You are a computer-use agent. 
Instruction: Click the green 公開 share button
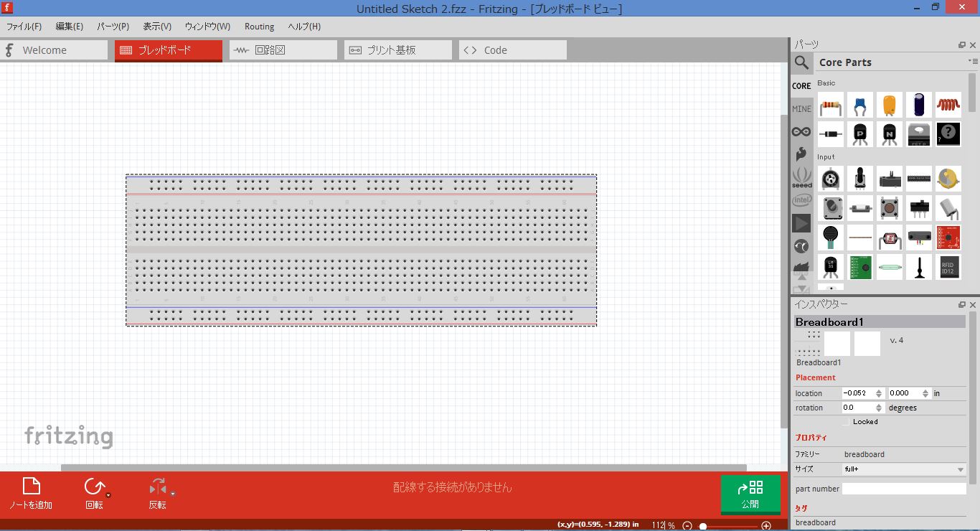tap(750, 494)
